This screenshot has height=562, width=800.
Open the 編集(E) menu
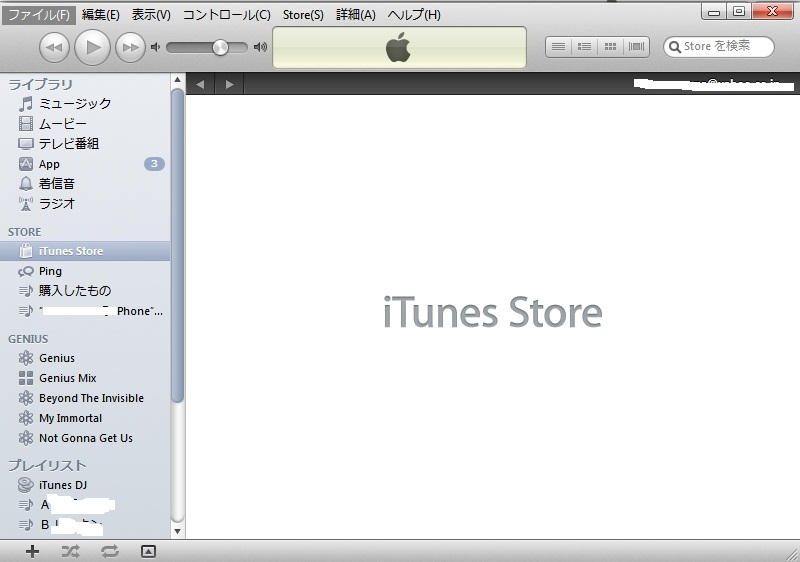tap(101, 15)
